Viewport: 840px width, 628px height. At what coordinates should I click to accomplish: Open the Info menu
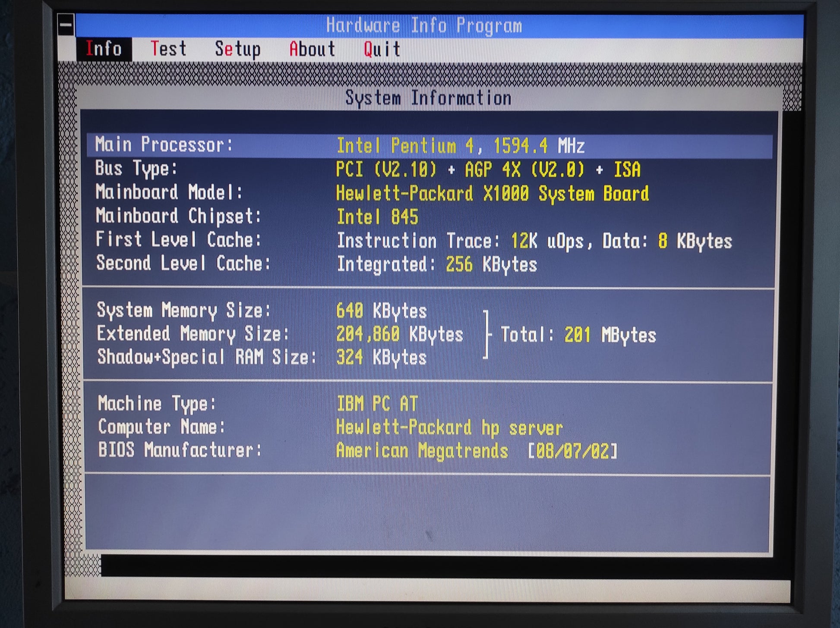pyautogui.click(x=104, y=49)
